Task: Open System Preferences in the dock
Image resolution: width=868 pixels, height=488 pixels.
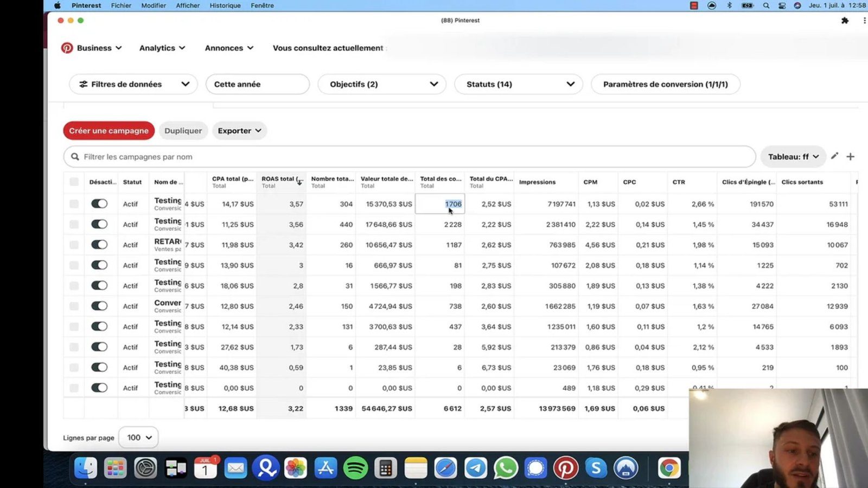Action: pyautogui.click(x=145, y=468)
